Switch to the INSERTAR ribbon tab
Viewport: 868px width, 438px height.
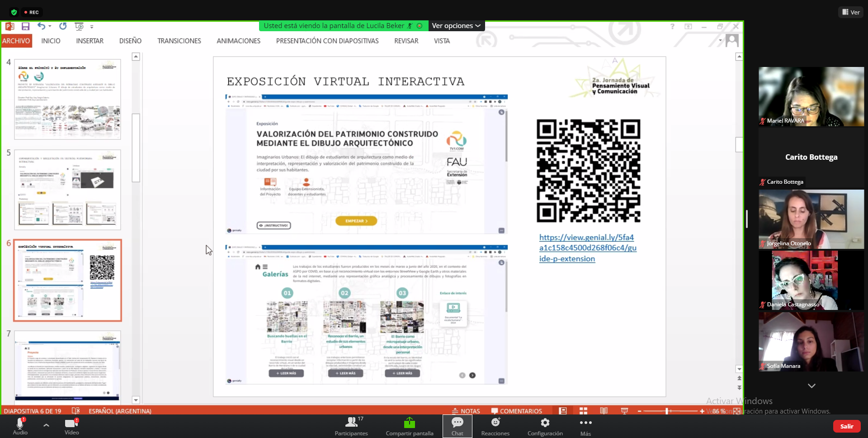tap(90, 41)
